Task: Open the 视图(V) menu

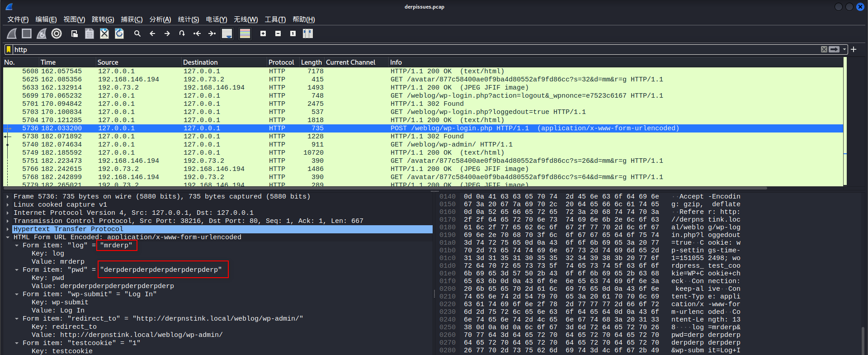Action: [x=74, y=19]
